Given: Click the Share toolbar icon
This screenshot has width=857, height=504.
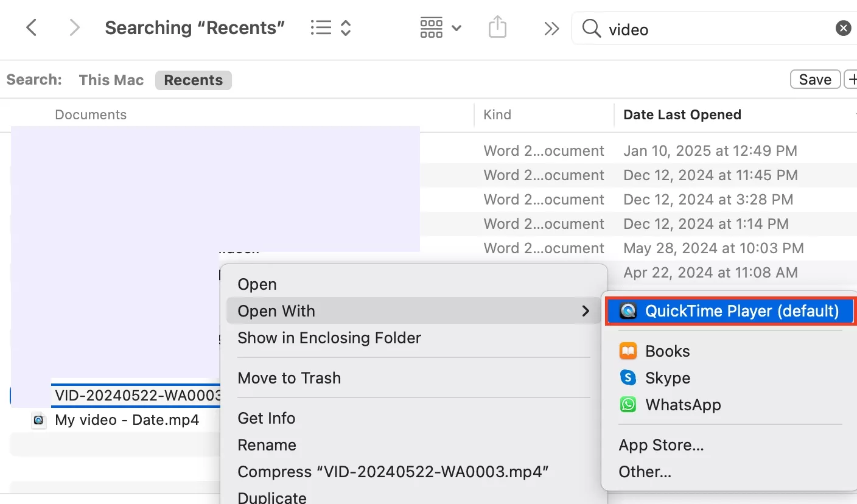Looking at the screenshot, I should [x=497, y=28].
